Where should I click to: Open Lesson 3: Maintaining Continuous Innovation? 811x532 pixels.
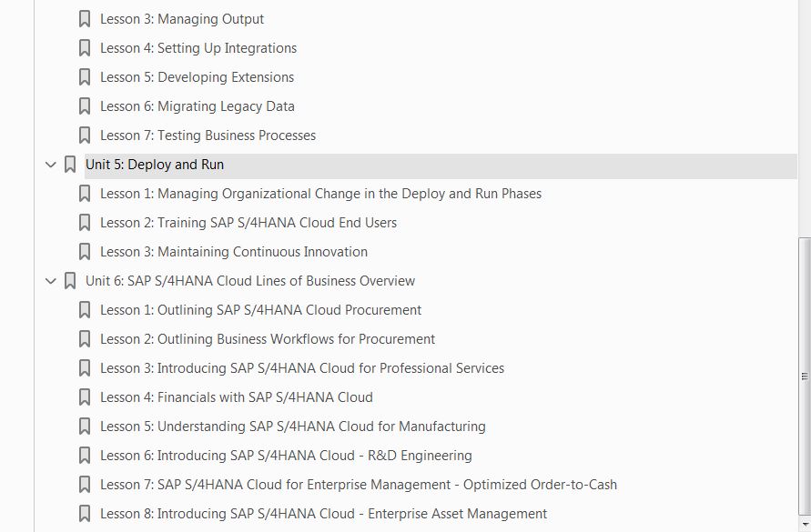click(234, 252)
